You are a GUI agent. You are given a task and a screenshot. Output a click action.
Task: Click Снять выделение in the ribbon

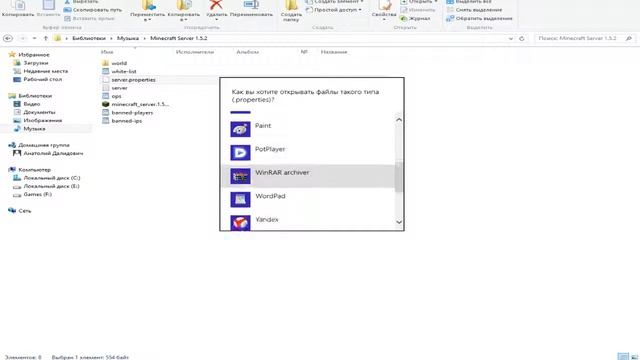click(474, 10)
